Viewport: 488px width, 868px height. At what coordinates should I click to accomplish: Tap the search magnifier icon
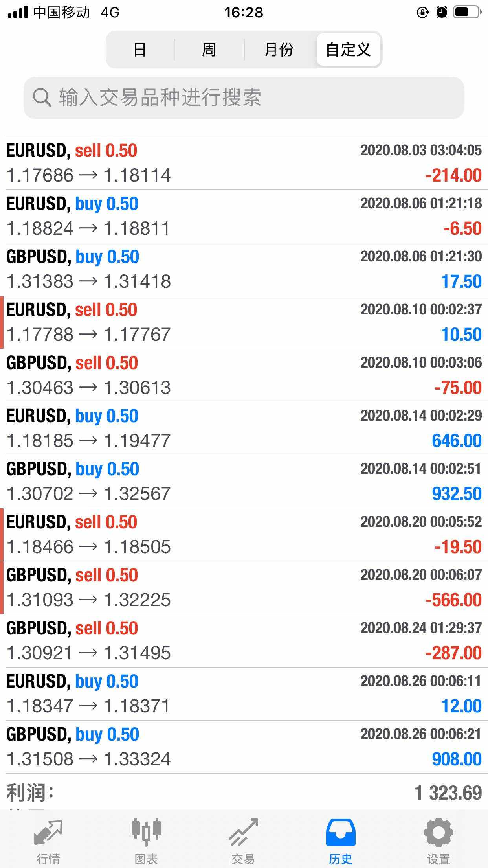42,97
